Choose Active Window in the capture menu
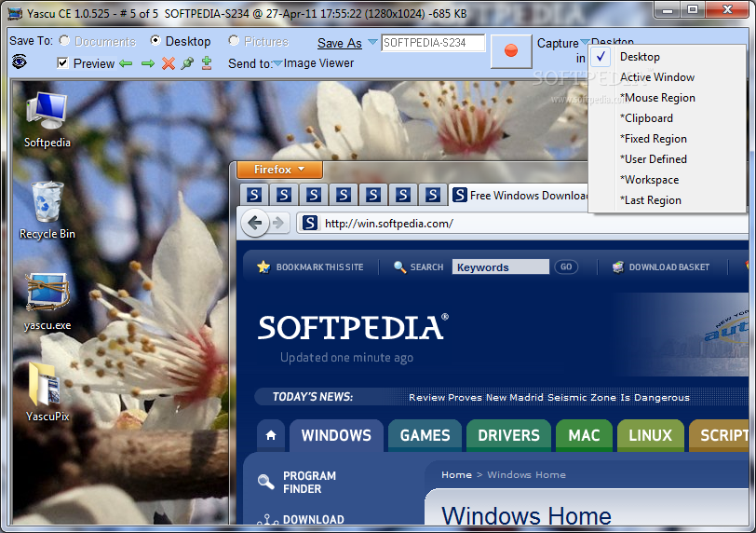 pyautogui.click(x=668, y=77)
